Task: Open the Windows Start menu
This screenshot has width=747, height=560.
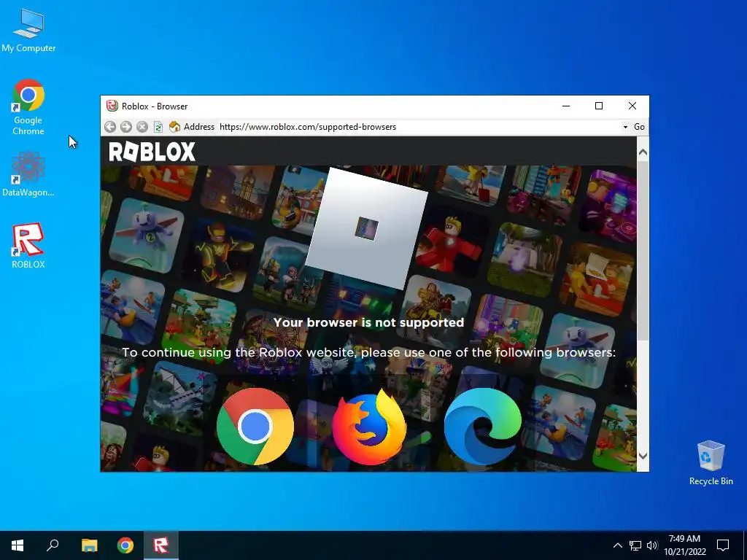Action: [x=18, y=545]
